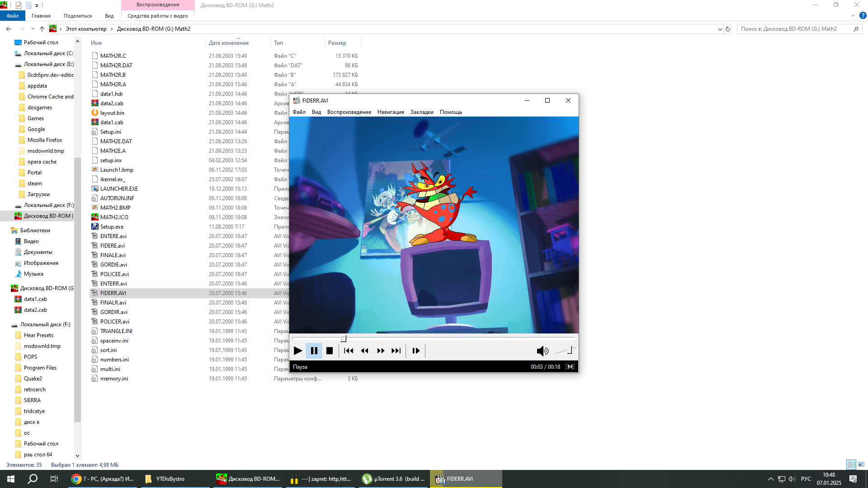This screenshot has width=868, height=488.
Task: Click the frame-step icon in player
Action: coord(416,351)
